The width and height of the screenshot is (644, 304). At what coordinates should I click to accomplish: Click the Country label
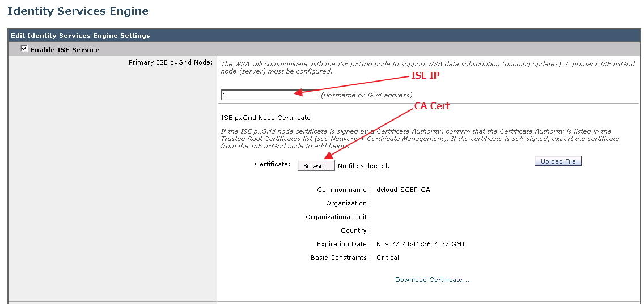click(355, 230)
